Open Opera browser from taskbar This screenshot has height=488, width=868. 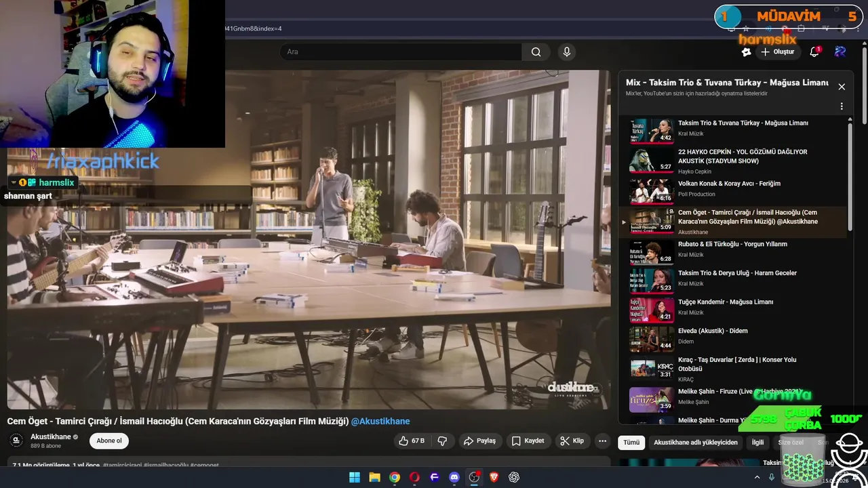tap(414, 477)
